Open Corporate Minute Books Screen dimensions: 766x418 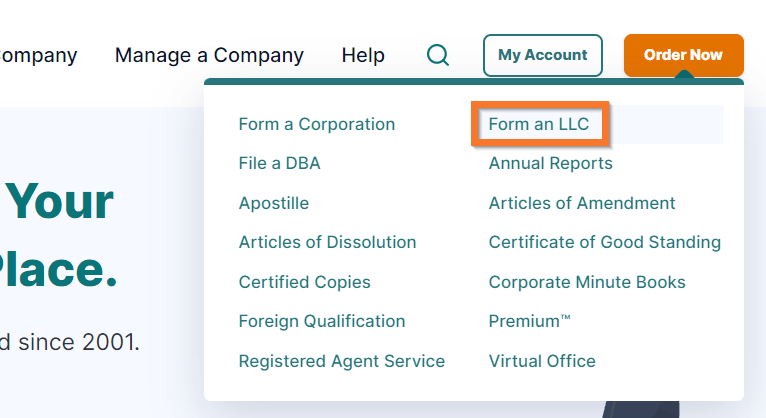(587, 282)
